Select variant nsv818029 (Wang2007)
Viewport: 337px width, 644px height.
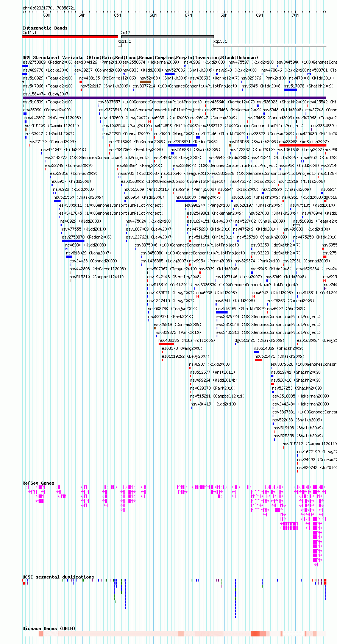pyautogui.click(x=89, y=253)
